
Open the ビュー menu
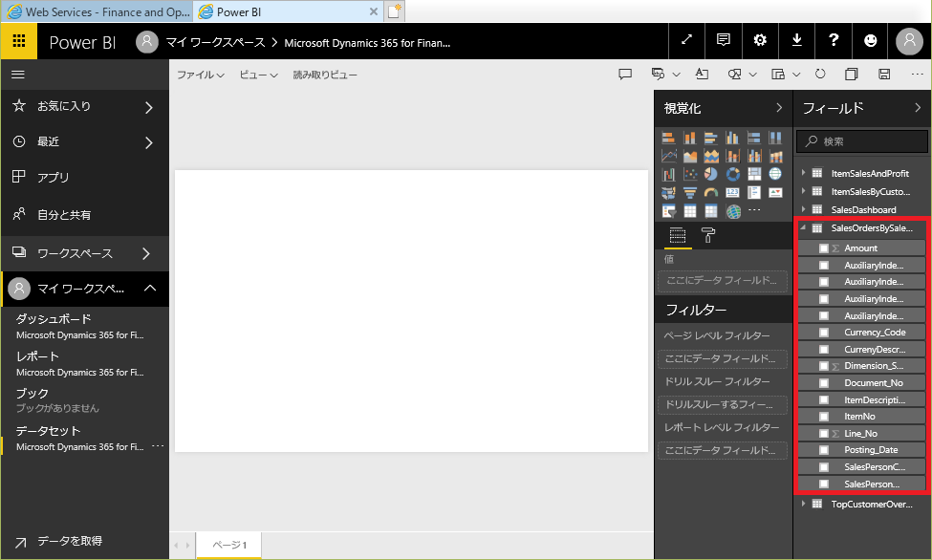click(x=258, y=75)
